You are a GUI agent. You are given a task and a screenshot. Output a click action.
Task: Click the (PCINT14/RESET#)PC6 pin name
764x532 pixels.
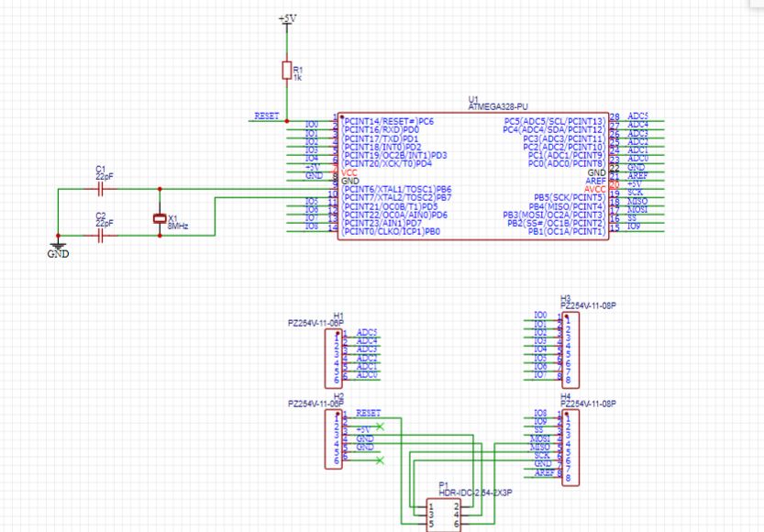pyautogui.click(x=388, y=121)
